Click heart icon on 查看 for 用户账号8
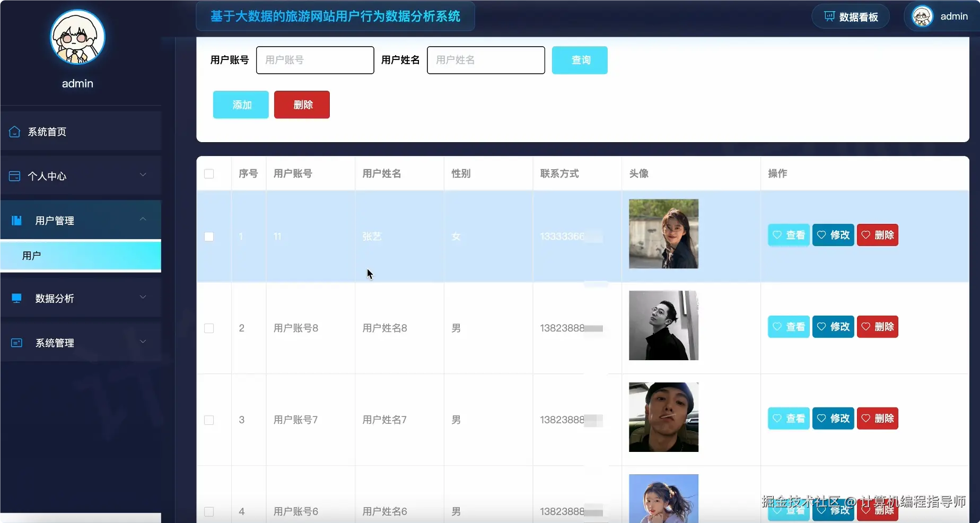 point(777,327)
